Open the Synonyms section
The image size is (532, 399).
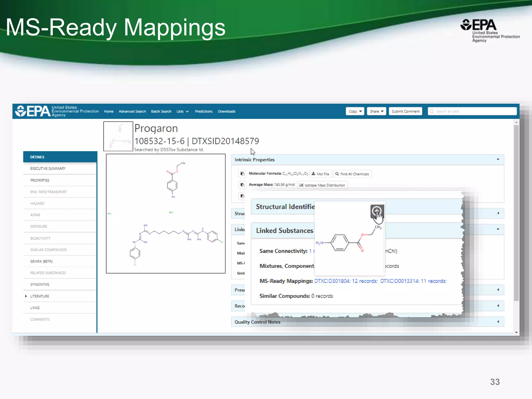(60, 284)
